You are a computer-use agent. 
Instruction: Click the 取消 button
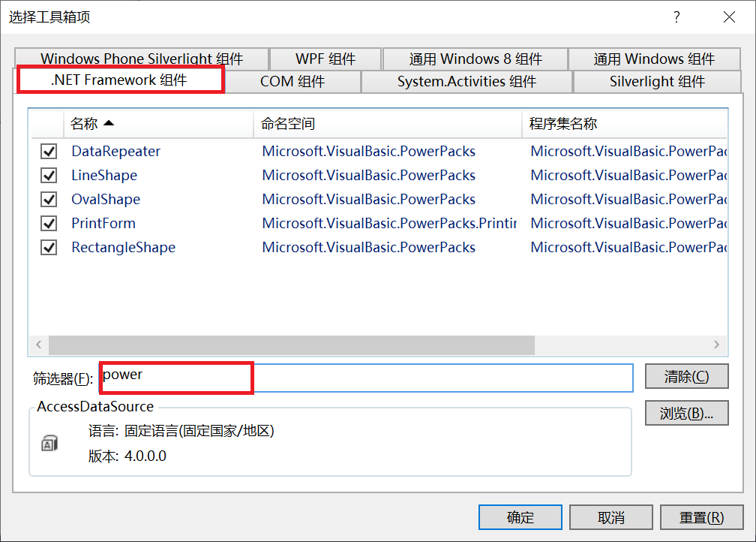point(610,516)
